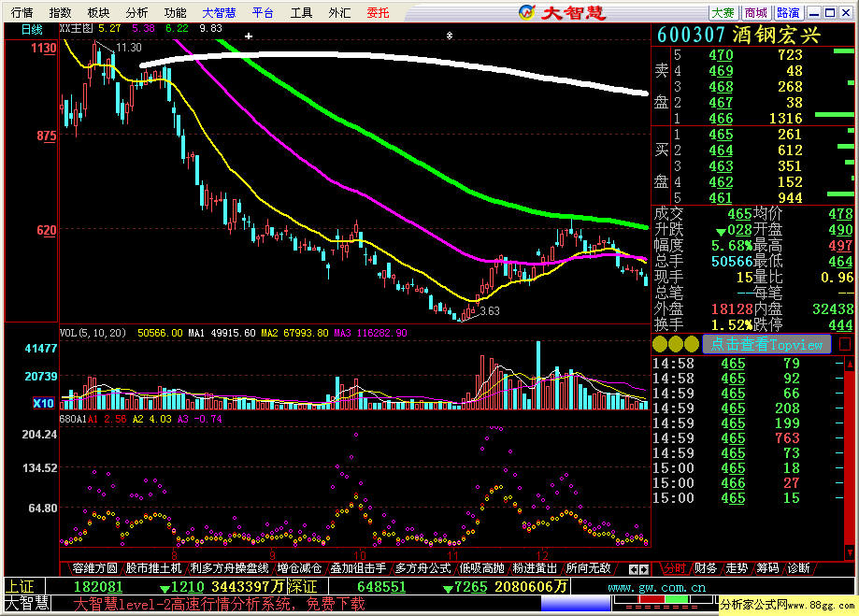Screen dimensions: 859x616
Task: Open the 平台 menu
Action: 263,12
